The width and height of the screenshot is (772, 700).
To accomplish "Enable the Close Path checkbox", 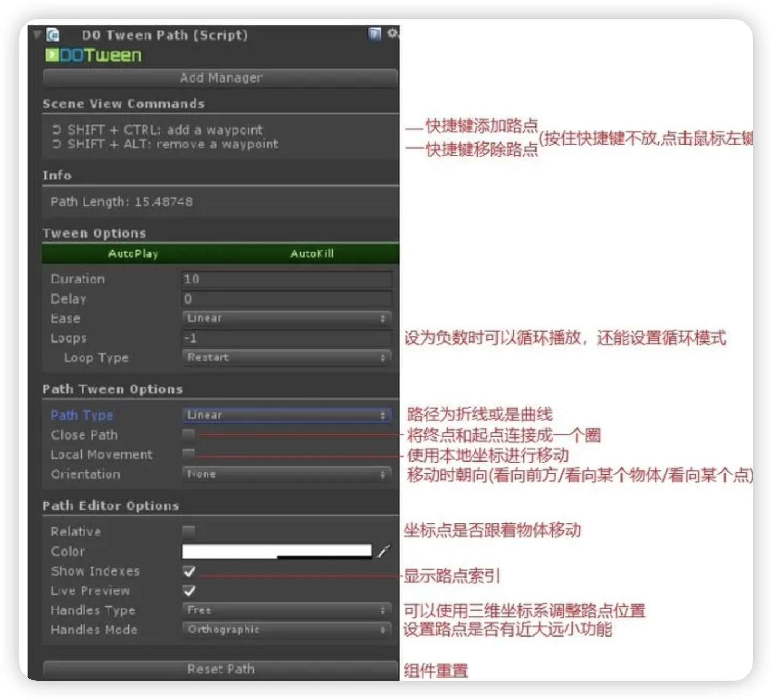I will (x=188, y=435).
